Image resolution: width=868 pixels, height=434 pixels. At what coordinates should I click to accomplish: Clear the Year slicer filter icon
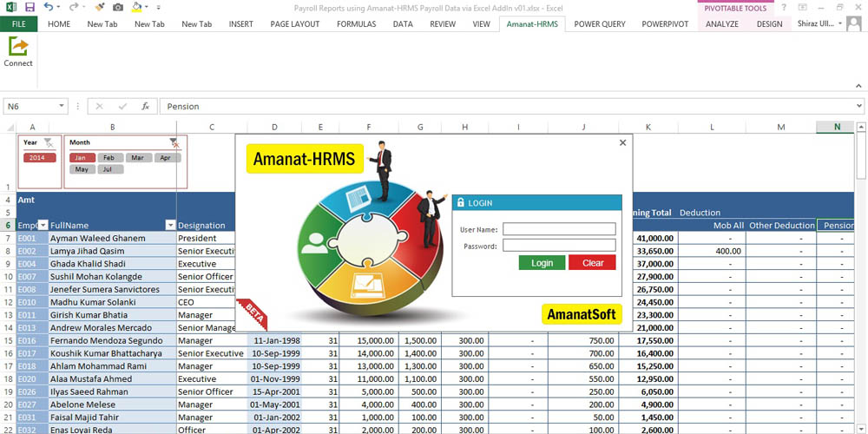pos(49,142)
